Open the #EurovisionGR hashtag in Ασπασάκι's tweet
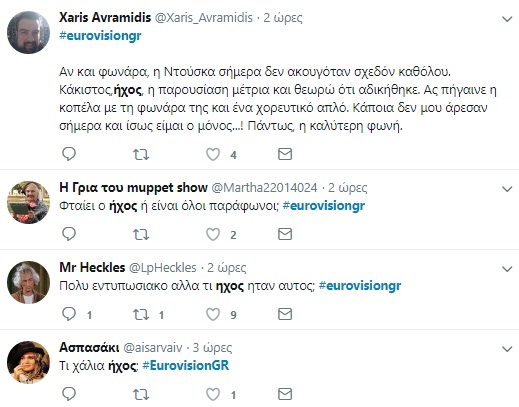Screen dimensions: 519x407 186,366
